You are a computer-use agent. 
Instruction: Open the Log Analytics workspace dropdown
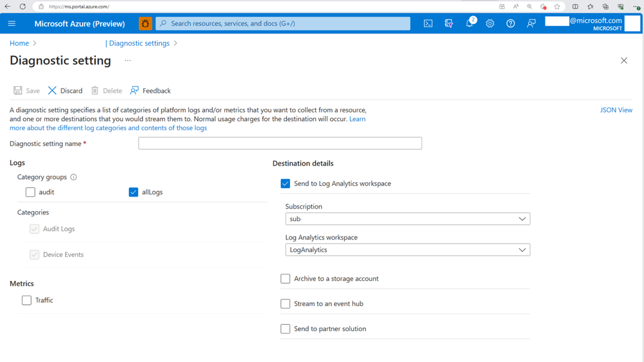pos(407,250)
